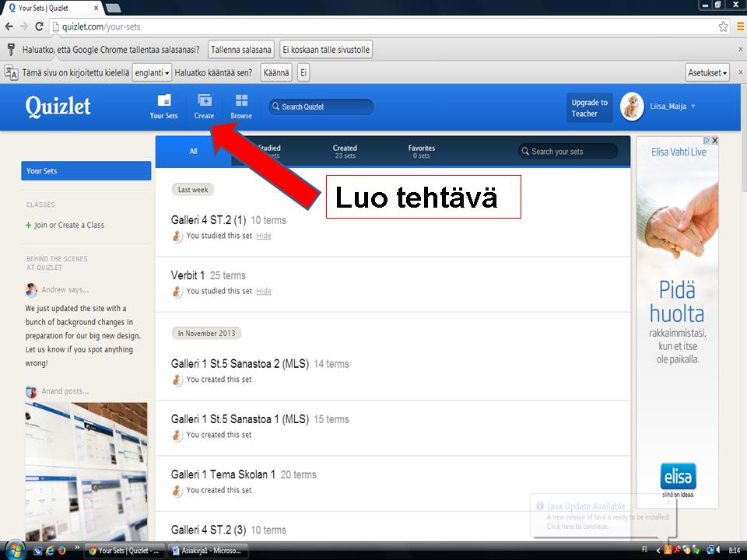Click the browser back arrow

point(9,26)
